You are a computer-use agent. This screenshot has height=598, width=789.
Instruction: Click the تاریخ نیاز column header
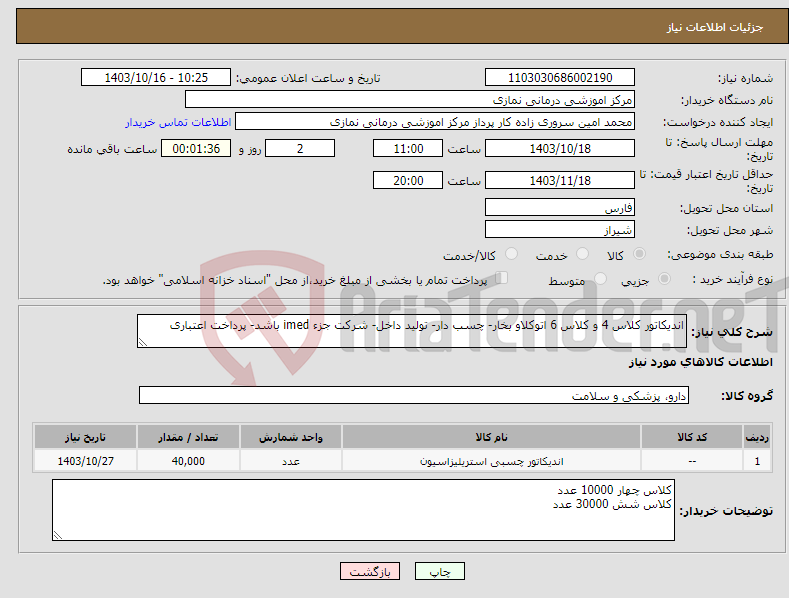tap(86, 437)
